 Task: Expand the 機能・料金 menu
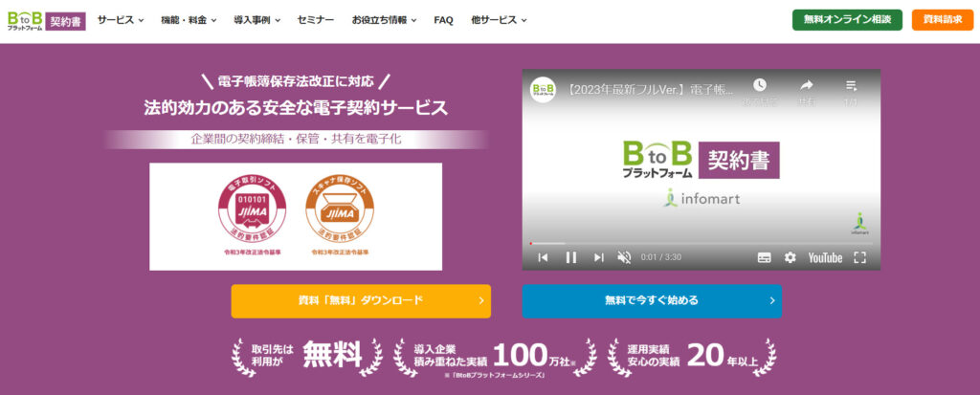[189, 20]
